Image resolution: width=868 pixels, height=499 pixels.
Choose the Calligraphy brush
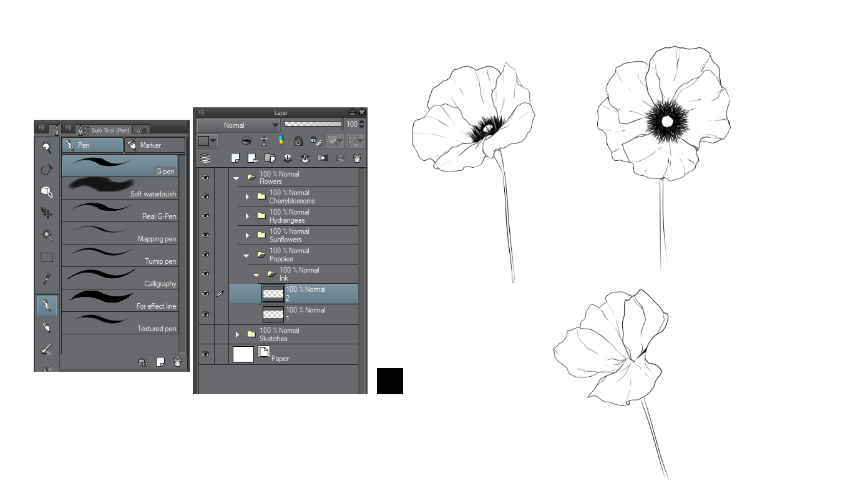(x=120, y=278)
